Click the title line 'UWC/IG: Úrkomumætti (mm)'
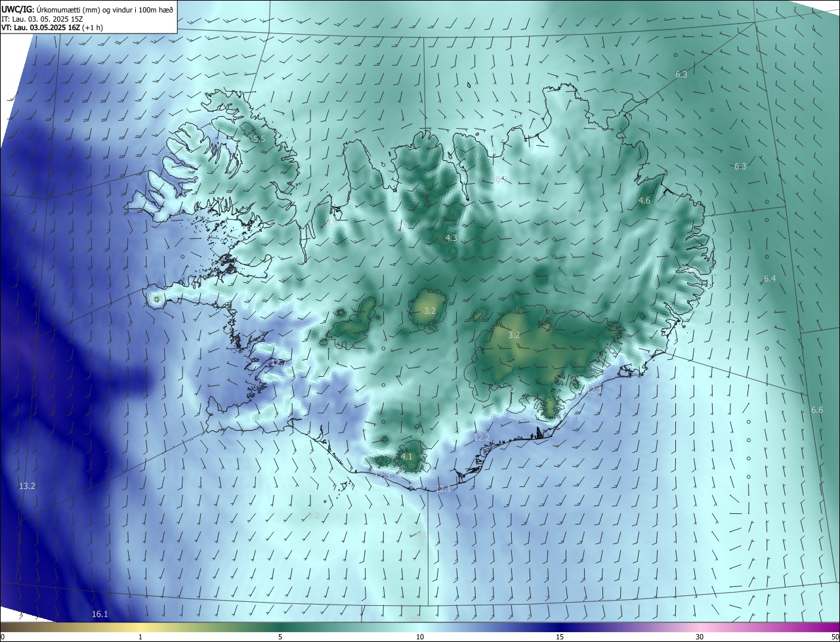840x642 pixels. pos(87,9)
